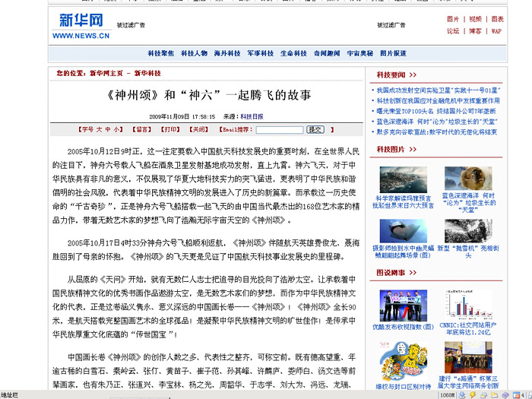532x399 pixels.
Task: Open the 建行 e路通 杯 event thumbnail
Action: 468,357
